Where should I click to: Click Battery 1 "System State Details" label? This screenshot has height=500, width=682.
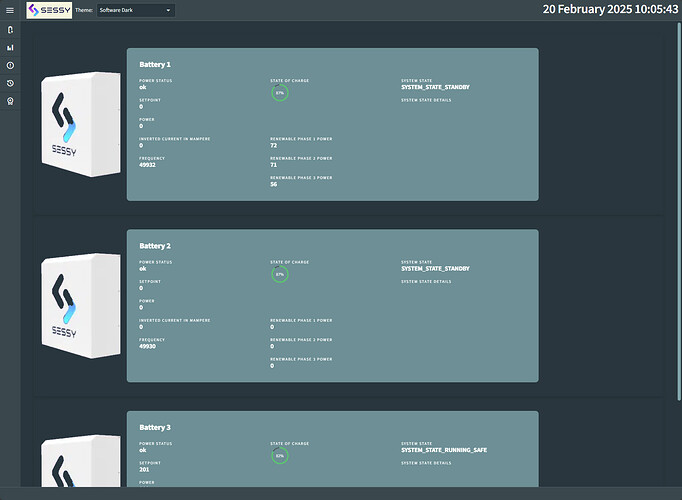coord(426,100)
